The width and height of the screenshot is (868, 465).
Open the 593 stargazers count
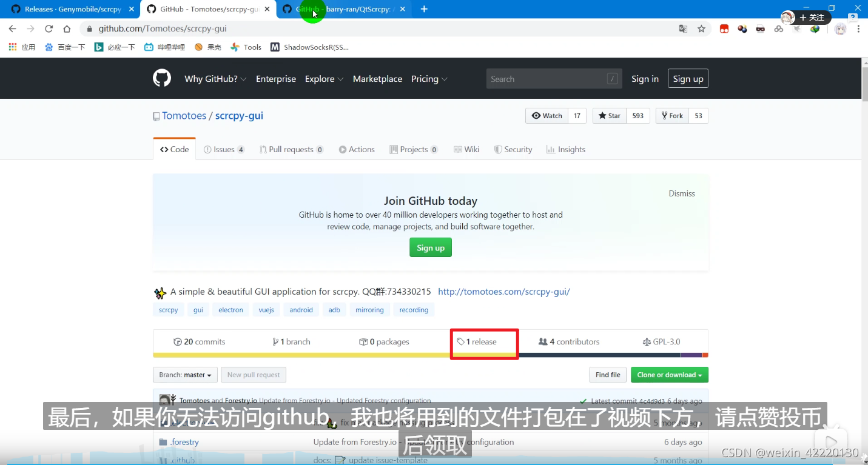(638, 116)
